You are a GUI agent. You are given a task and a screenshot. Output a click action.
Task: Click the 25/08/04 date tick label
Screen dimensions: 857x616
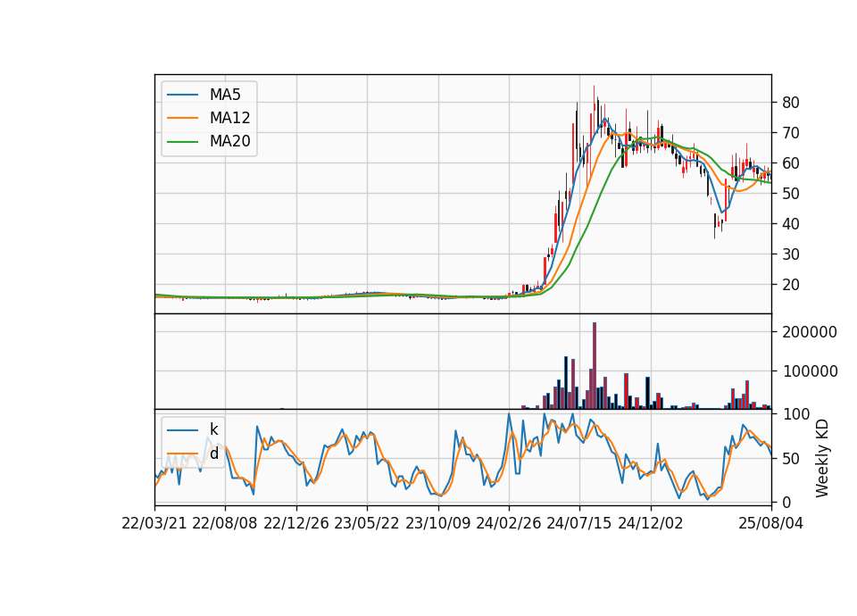click(x=771, y=523)
